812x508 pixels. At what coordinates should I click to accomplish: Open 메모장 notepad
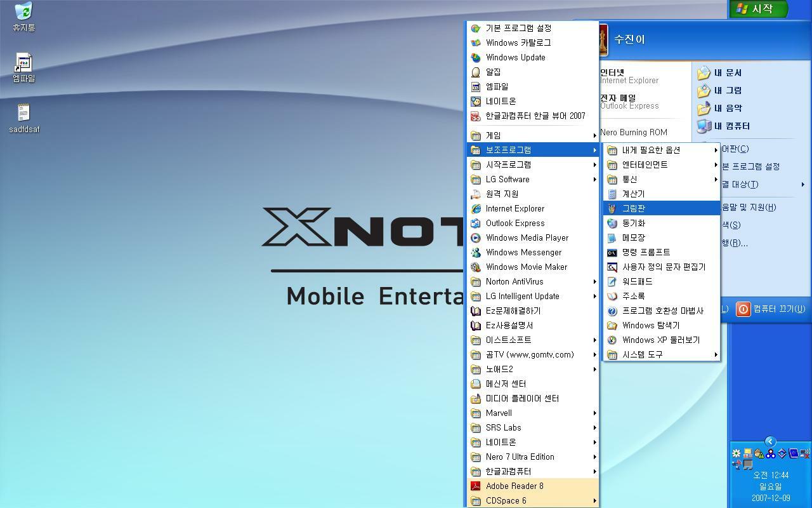(x=662, y=237)
